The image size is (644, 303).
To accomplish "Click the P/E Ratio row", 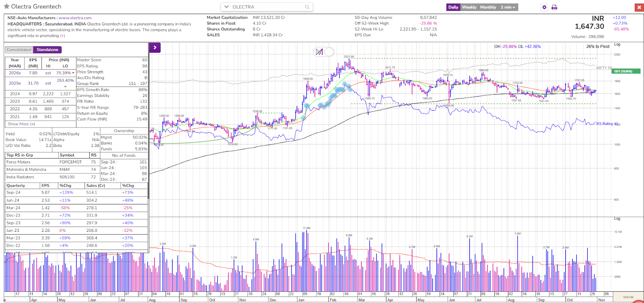I will (x=112, y=101).
